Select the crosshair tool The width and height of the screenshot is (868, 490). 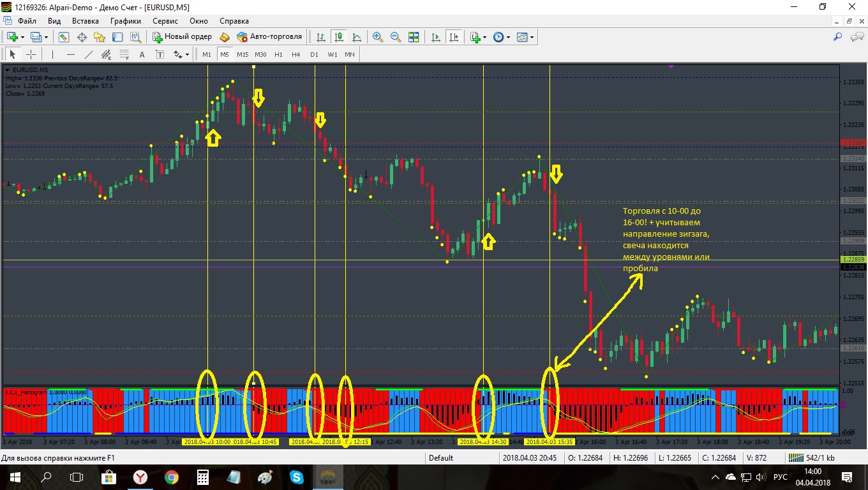coord(30,54)
